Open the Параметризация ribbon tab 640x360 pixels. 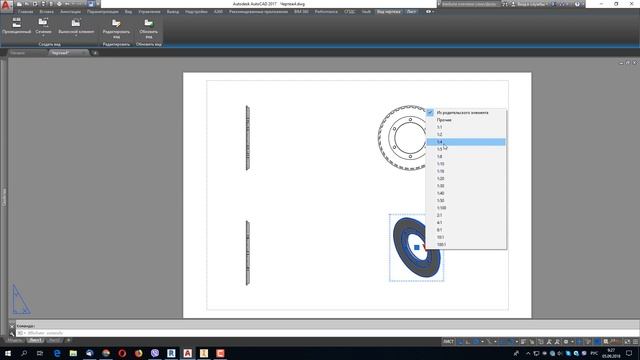click(102, 12)
